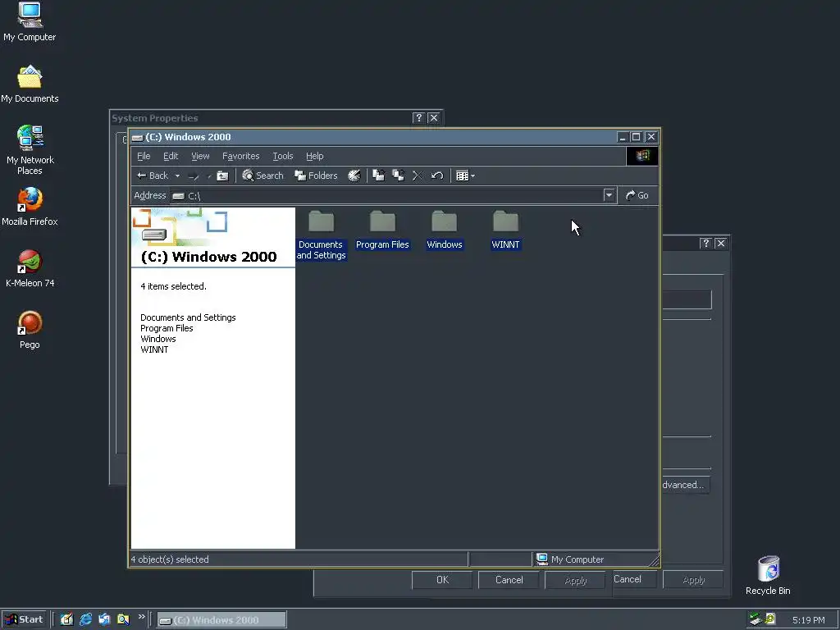Image resolution: width=840 pixels, height=630 pixels.
Task: Launch Mozilla Firefox desktop shortcut
Action: (x=30, y=207)
